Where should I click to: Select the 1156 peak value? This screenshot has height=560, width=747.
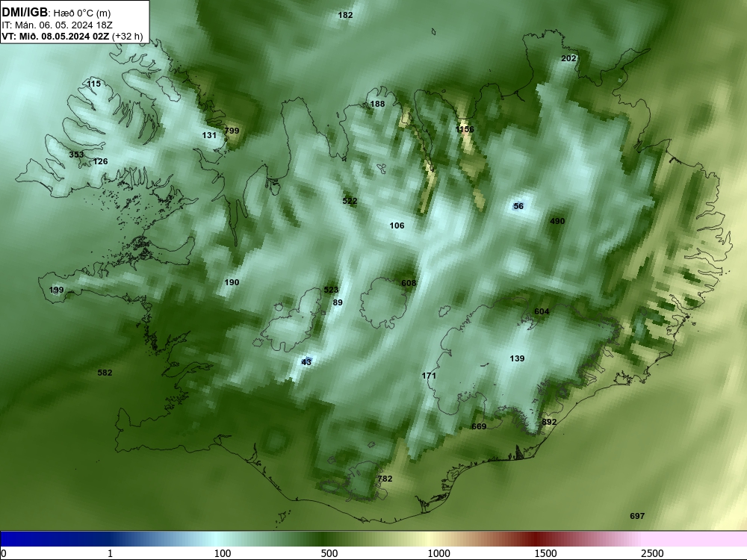pos(465,129)
